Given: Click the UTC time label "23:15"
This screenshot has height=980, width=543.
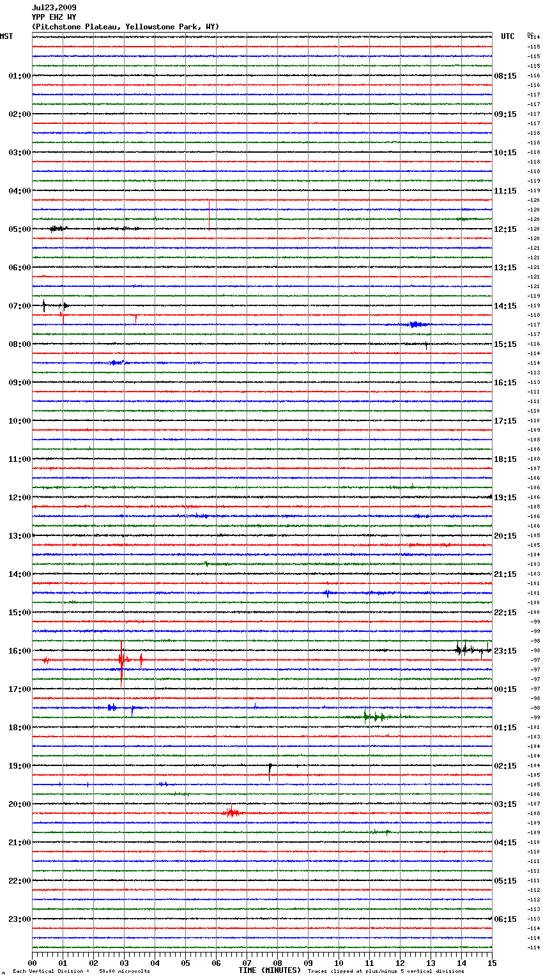Looking at the screenshot, I should pos(505,651).
